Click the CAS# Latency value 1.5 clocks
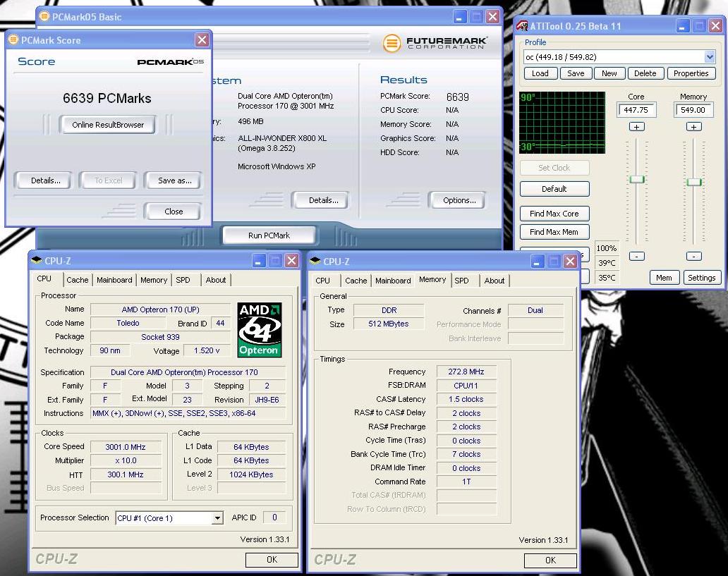Viewport: 728px width, 576px height. 466,399
